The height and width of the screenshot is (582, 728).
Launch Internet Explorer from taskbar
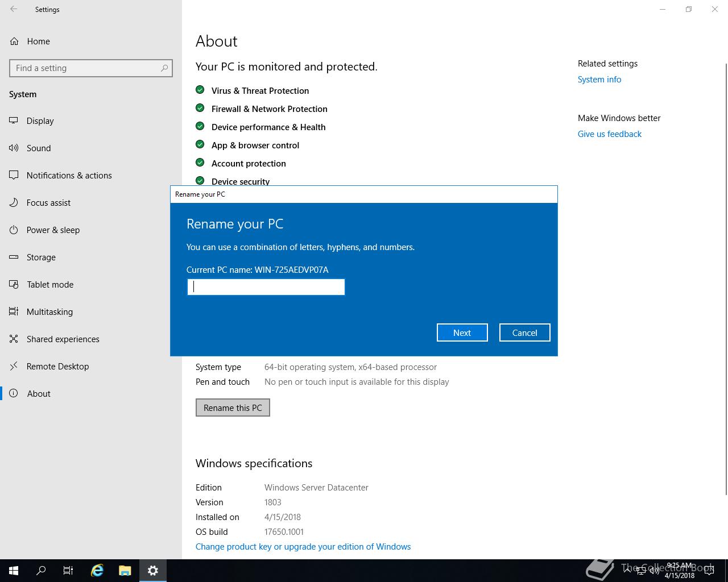click(97, 571)
